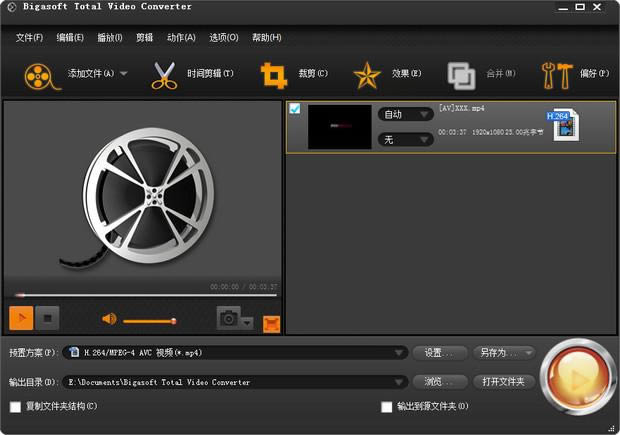Expand the 无 dropdown in file row
The height and width of the screenshot is (435, 620).
405,140
